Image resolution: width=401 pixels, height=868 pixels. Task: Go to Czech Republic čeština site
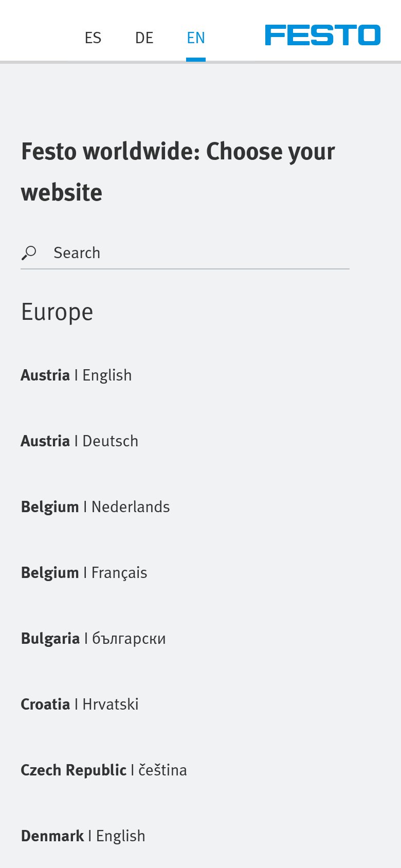click(x=104, y=770)
